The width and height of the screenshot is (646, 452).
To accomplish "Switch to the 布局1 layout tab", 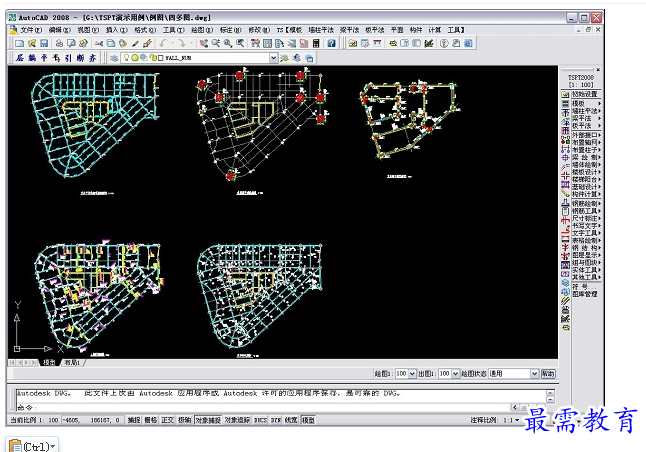I will point(74,362).
